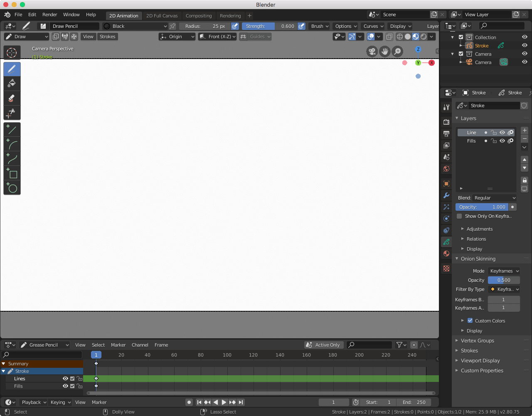Toggle camera view in viewport
Image resolution: width=532 pixels, height=416 pixels.
(372, 52)
